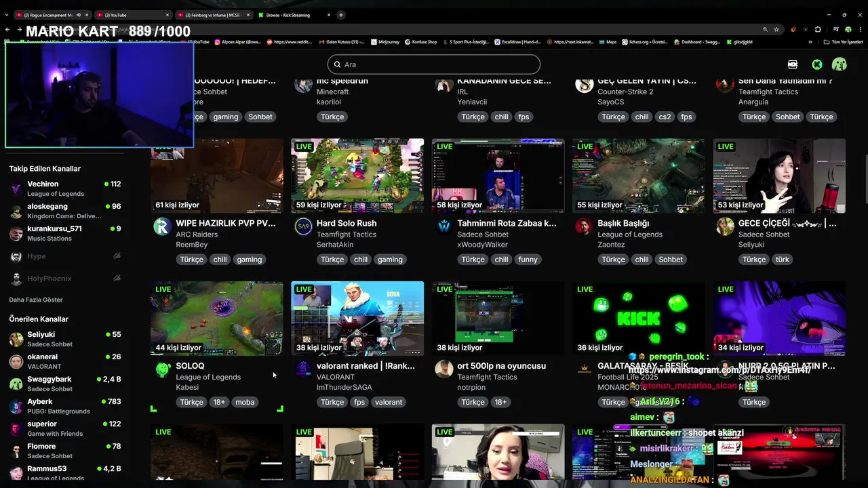Click the valorant tag under ImThunderSAGA
The height and width of the screenshot is (488, 868).
pyautogui.click(x=389, y=402)
